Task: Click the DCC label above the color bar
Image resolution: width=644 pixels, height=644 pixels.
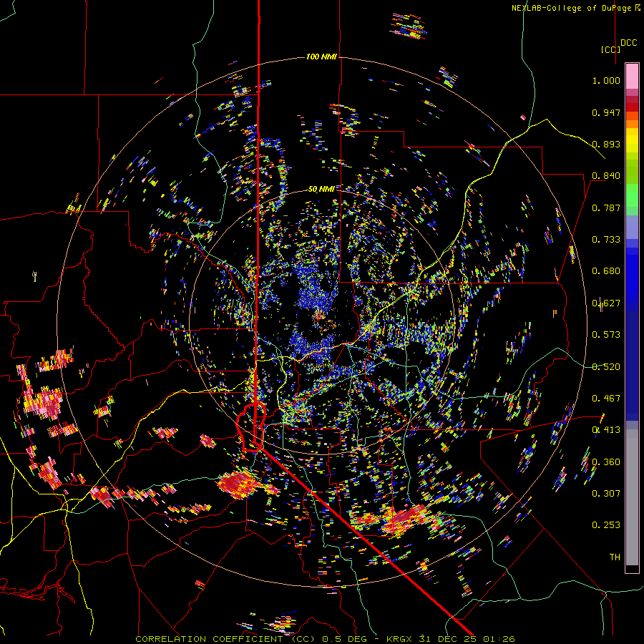Action: click(x=629, y=43)
